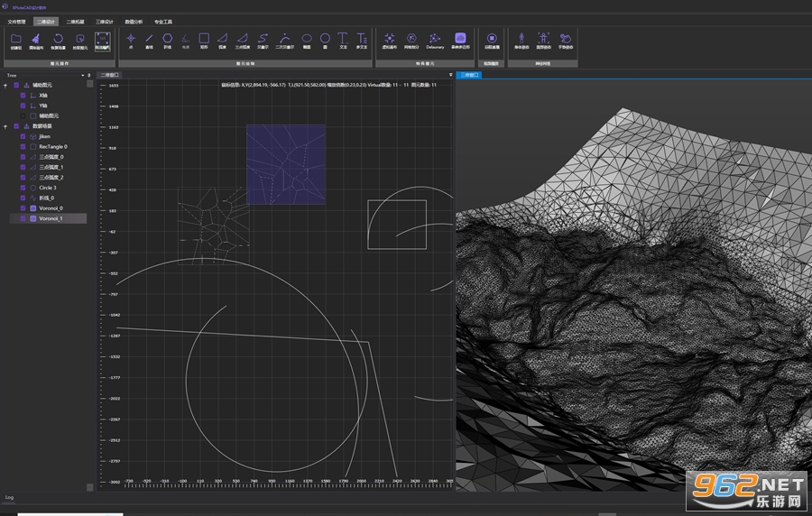Select the RecTangle 0 tree row

pyautogui.click(x=48, y=146)
